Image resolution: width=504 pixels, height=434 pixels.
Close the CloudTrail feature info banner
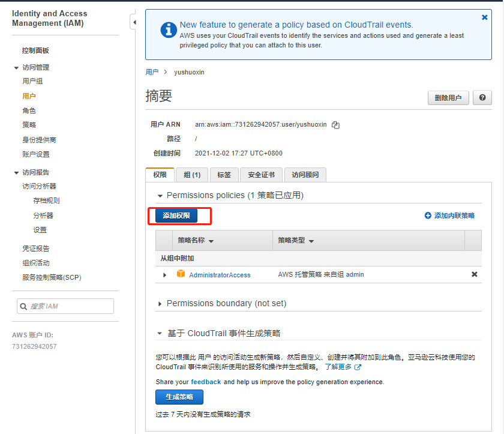pyautogui.click(x=485, y=17)
